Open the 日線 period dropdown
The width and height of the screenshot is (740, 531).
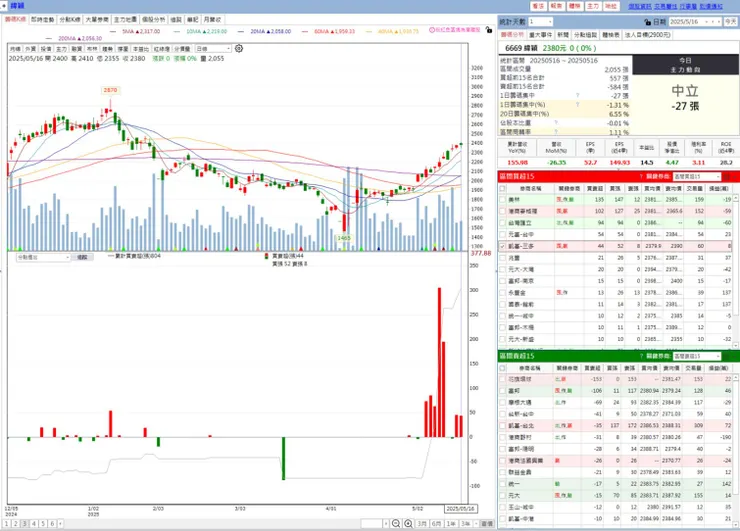213,49
